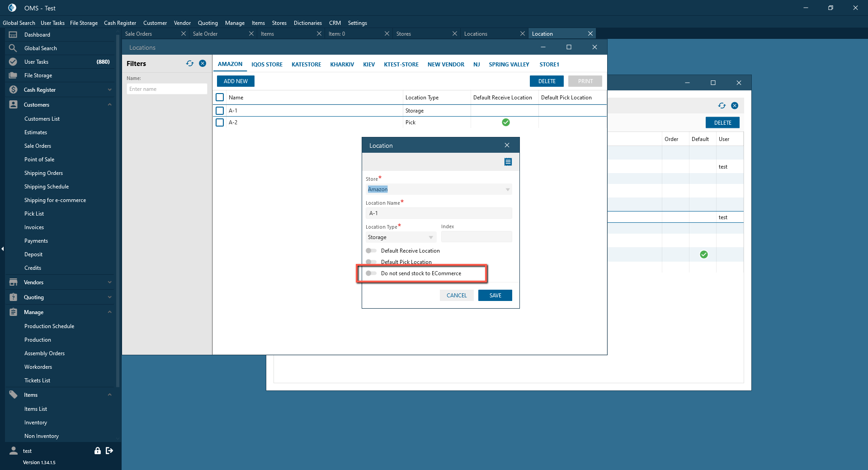Click the Vendors storefront icon
The image size is (868, 470).
pos(13,282)
